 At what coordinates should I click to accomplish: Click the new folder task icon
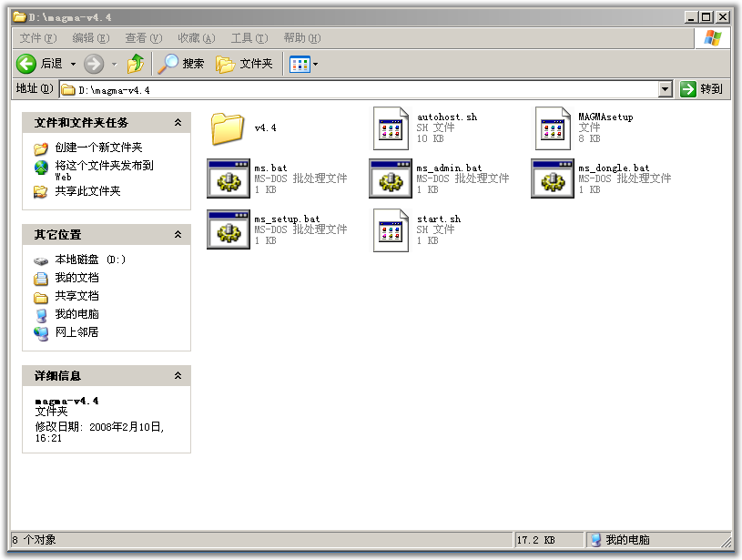[41, 148]
